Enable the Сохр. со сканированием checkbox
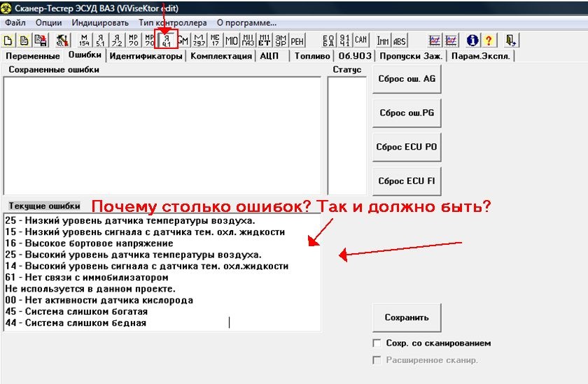588x384 pixels. 377,343
